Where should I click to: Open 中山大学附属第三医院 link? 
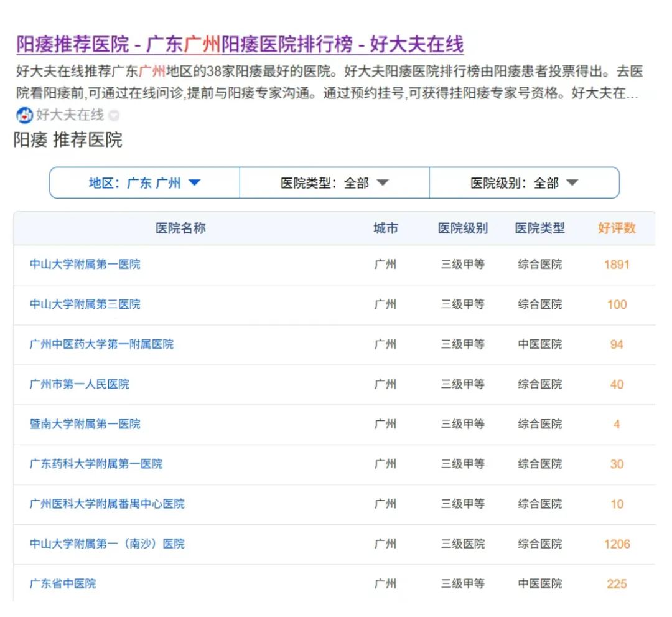coord(85,304)
